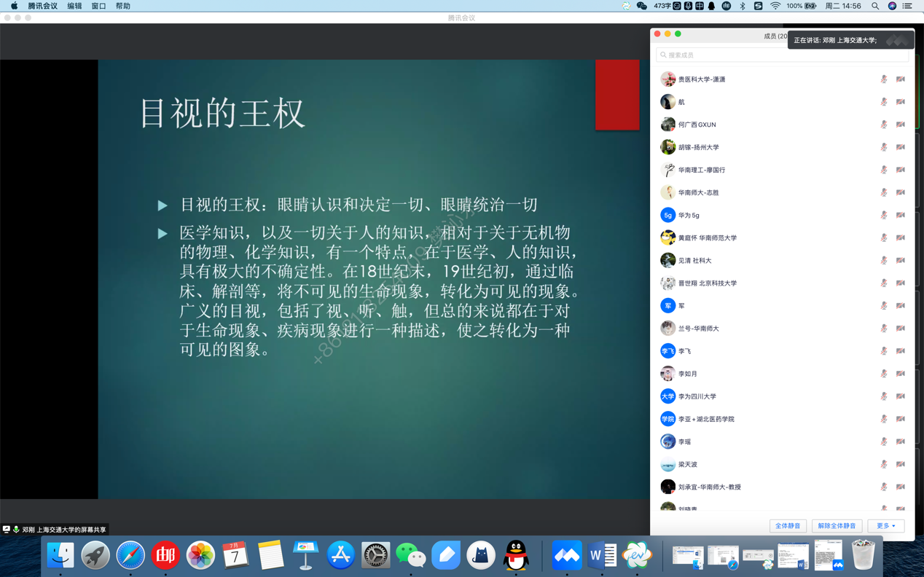The image size is (924, 577).
Task: Open QQ penguin app in dock
Action: 516,556
